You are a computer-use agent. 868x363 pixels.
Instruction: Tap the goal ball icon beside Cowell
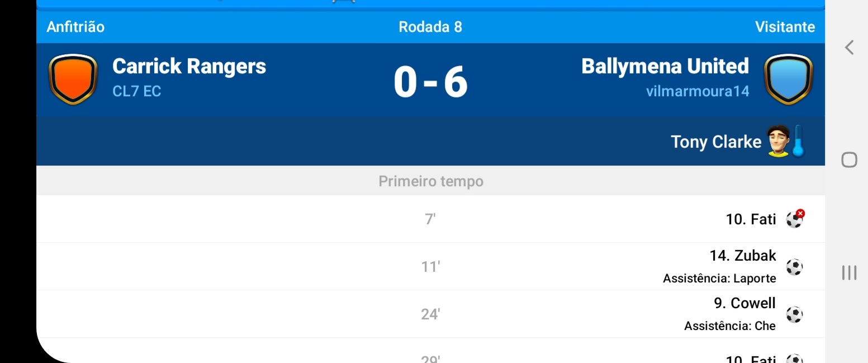pos(794,314)
